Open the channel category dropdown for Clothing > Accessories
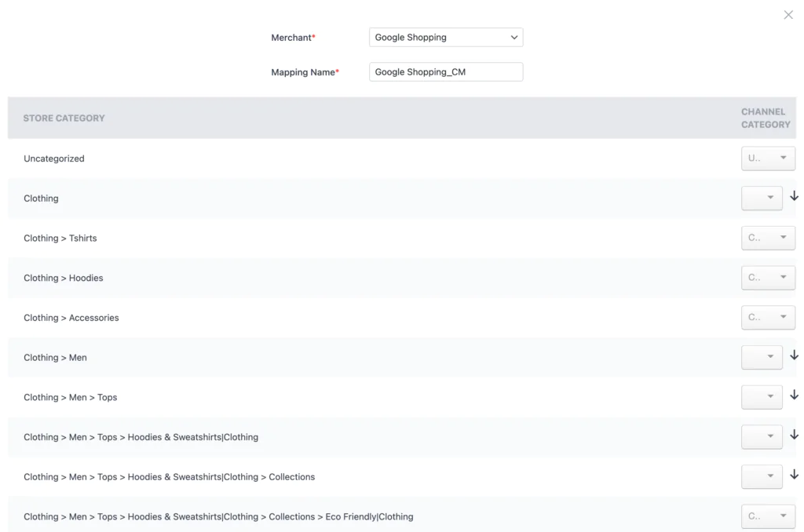This screenshot has width=804, height=532. [x=768, y=317]
